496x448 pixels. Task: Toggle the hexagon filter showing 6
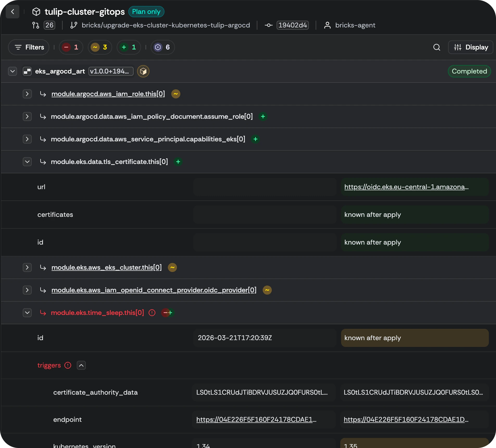click(x=162, y=47)
